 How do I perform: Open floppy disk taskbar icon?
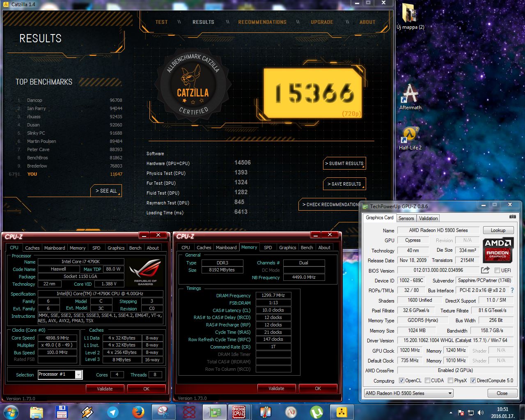(62, 412)
